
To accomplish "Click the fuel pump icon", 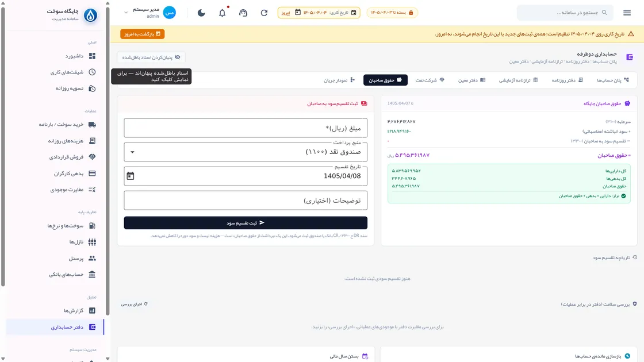I will click(x=92, y=226).
